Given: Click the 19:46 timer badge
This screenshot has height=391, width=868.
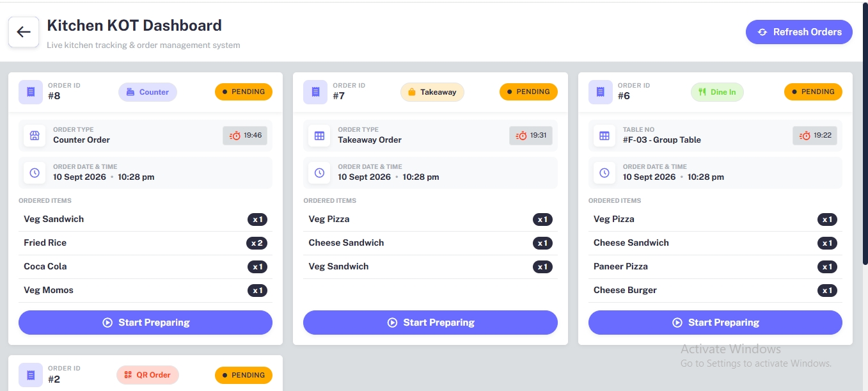Looking at the screenshot, I should tap(245, 136).
